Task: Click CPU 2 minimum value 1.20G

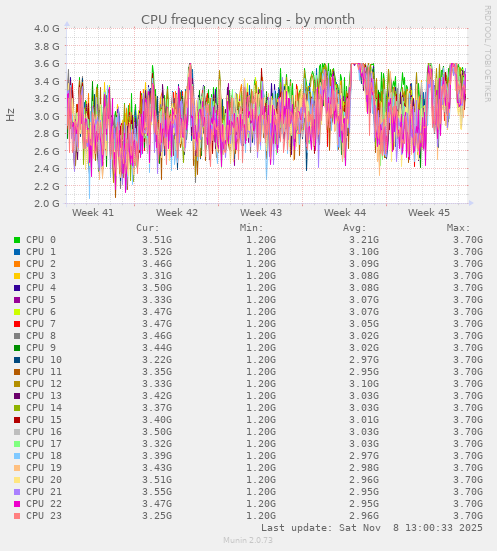Action: point(261,264)
